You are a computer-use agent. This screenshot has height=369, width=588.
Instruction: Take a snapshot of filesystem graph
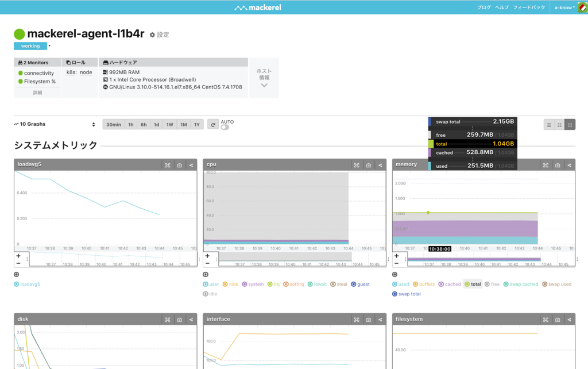pyautogui.click(x=558, y=320)
